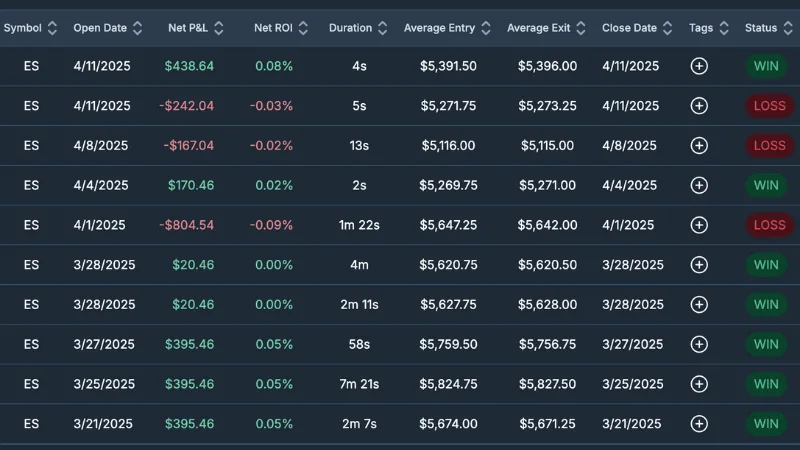Click WIN status on 4/4/2025 trade

tap(766, 185)
